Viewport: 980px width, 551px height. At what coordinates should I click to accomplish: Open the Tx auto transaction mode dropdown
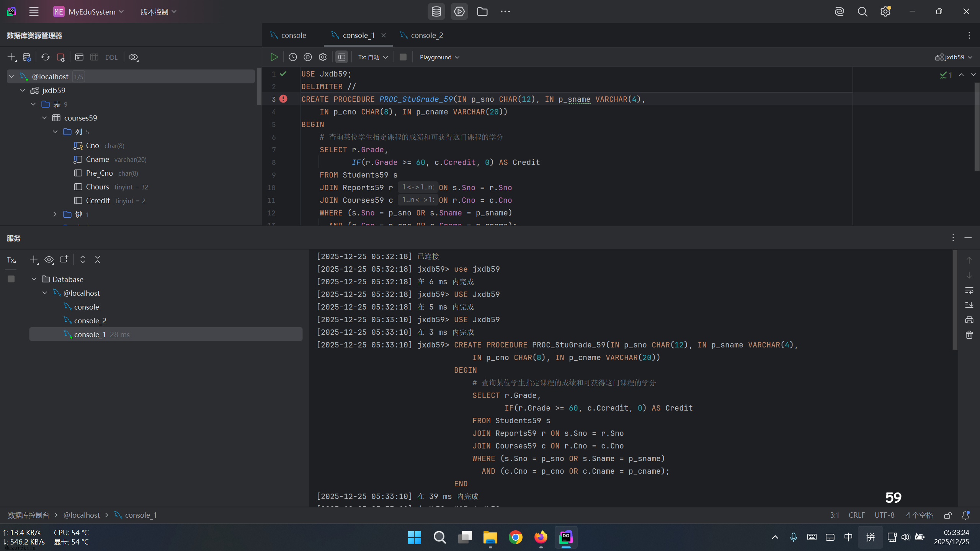point(373,57)
